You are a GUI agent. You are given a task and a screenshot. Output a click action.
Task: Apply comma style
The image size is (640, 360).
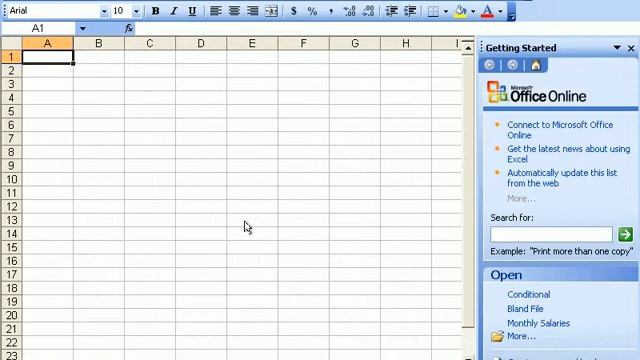[x=331, y=11]
